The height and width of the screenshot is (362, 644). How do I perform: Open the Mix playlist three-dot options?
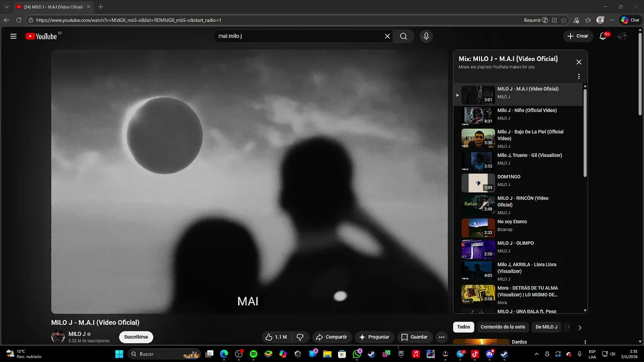click(579, 76)
